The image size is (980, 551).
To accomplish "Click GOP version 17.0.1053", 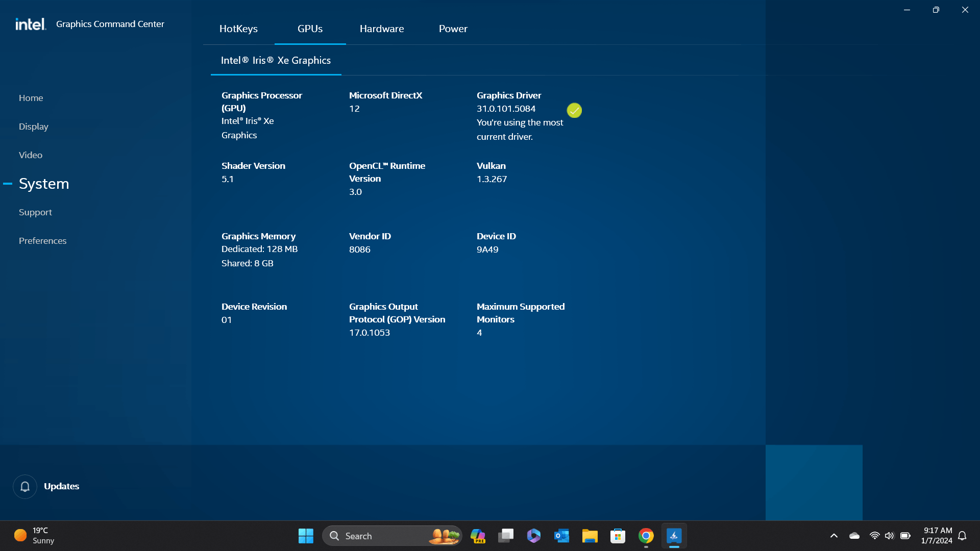I will [370, 333].
